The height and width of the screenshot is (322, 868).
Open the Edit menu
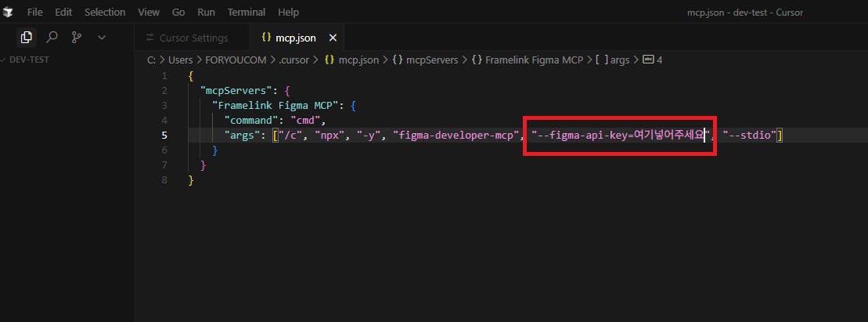point(63,12)
